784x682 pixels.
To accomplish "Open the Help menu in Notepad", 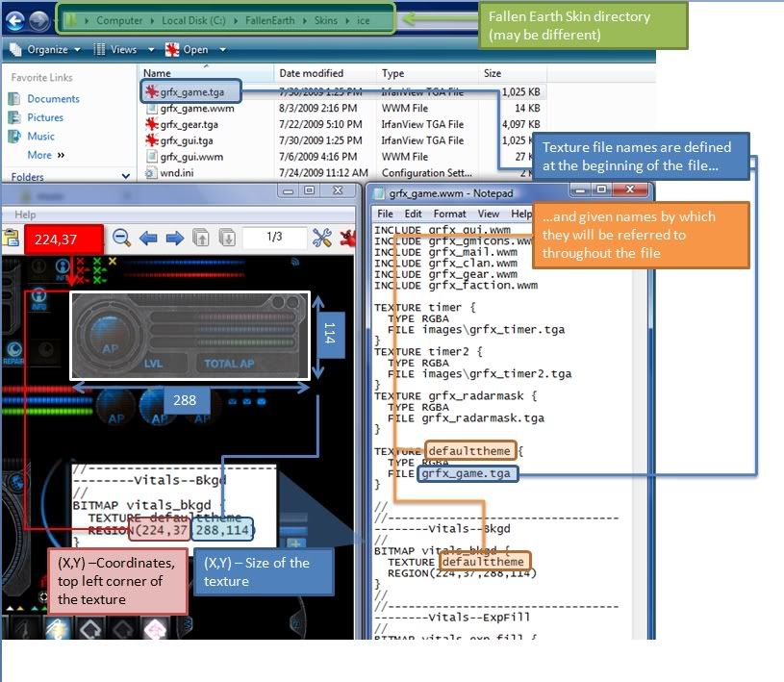I will pos(521,214).
